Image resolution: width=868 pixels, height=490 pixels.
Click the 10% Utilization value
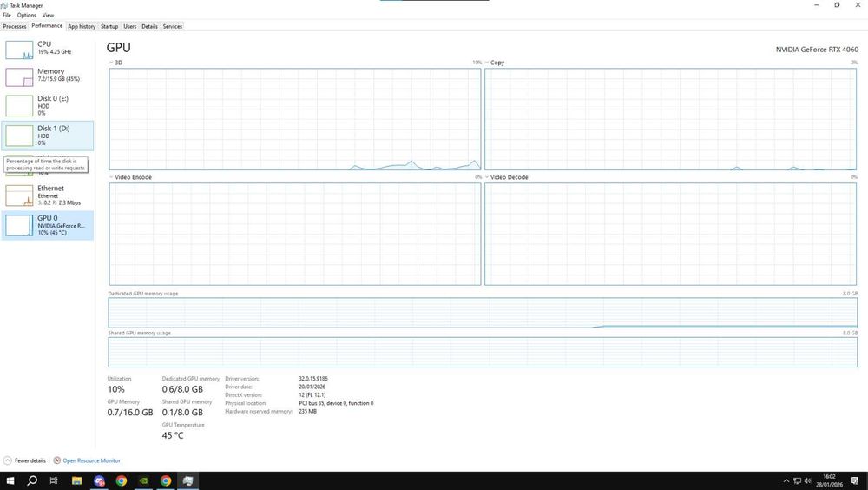click(x=116, y=389)
